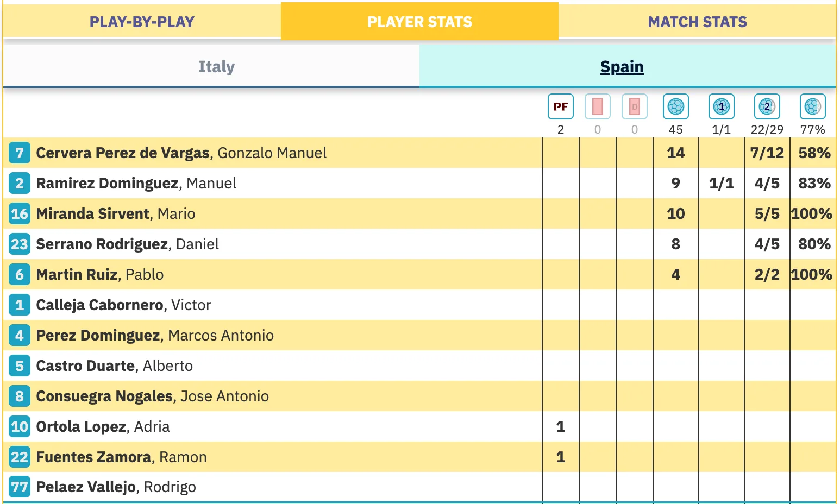
Task: Click the plain ball icon above 45
Action: click(x=675, y=106)
